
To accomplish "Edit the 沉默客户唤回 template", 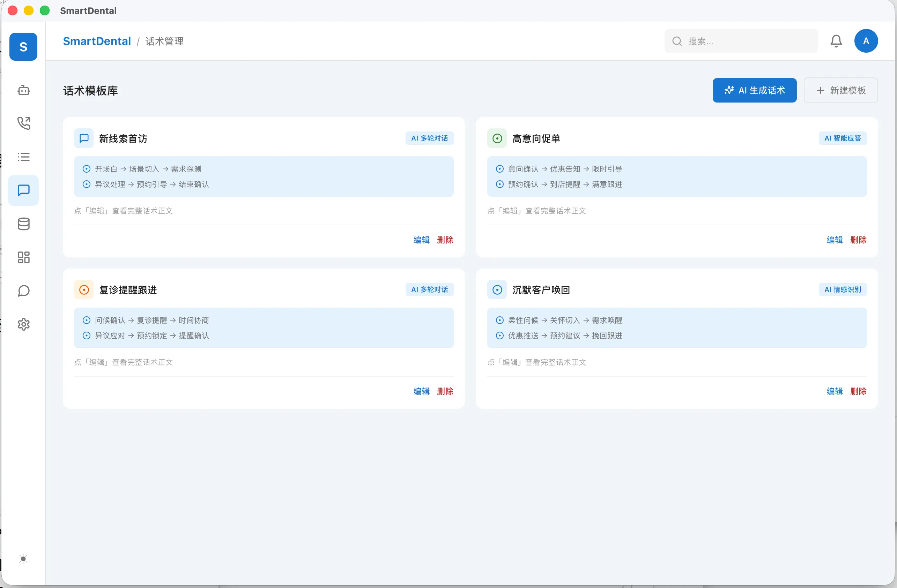I will click(x=835, y=391).
